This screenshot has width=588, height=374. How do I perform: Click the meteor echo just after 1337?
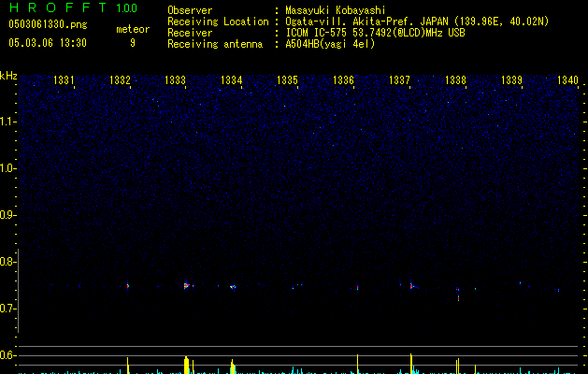[x=411, y=286]
